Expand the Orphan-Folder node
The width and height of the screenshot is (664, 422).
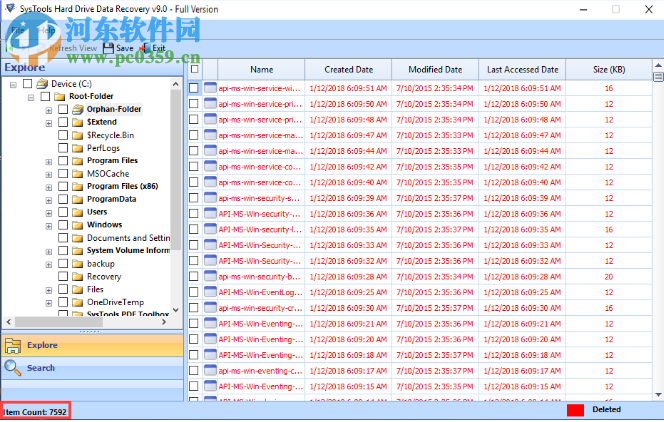[49, 110]
